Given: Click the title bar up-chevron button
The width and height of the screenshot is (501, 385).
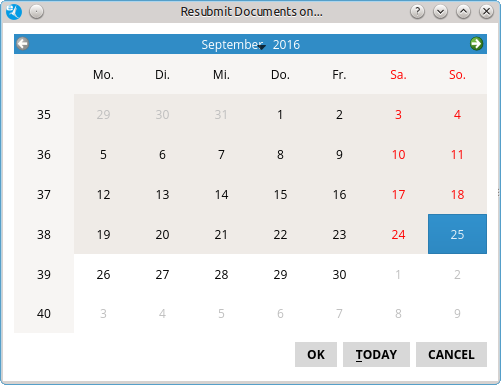Looking at the screenshot, I should pyautogui.click(x=463, y=12).
